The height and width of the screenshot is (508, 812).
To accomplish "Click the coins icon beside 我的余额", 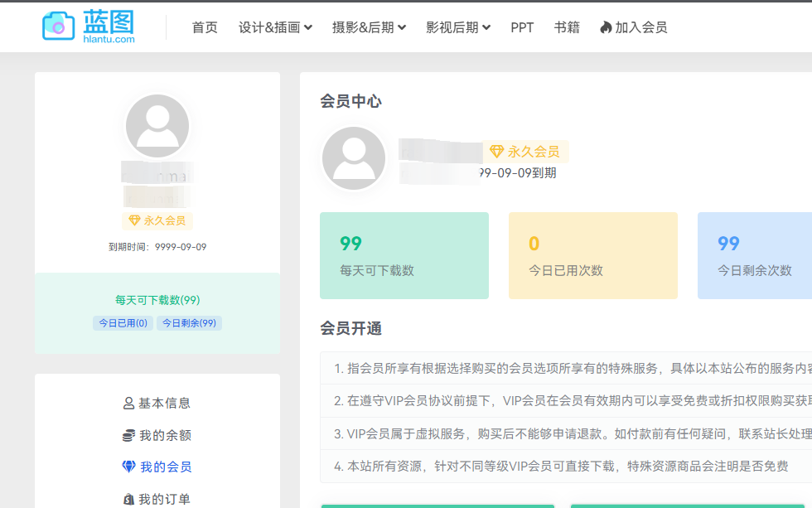I will [128, 436].
